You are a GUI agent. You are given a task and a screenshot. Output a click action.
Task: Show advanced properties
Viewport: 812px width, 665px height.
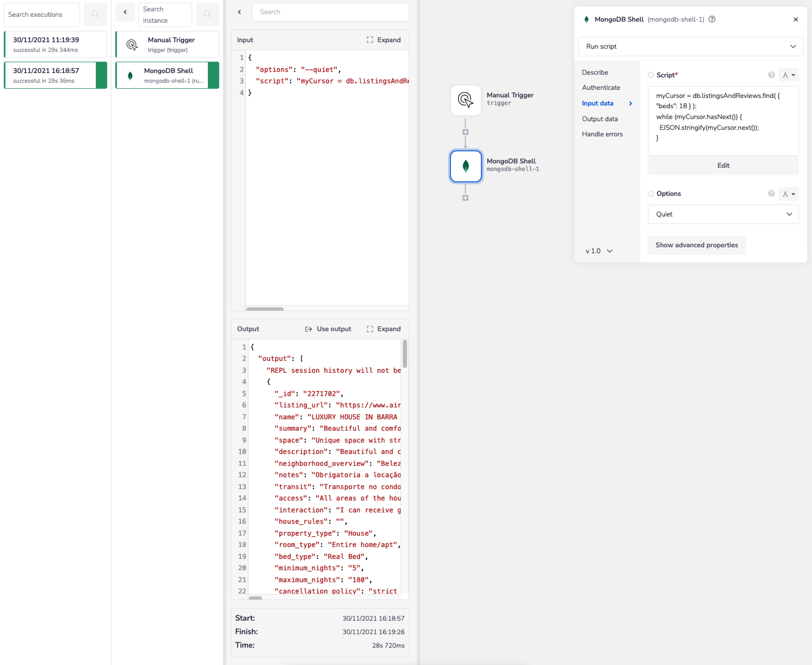[x=697, y=245]
